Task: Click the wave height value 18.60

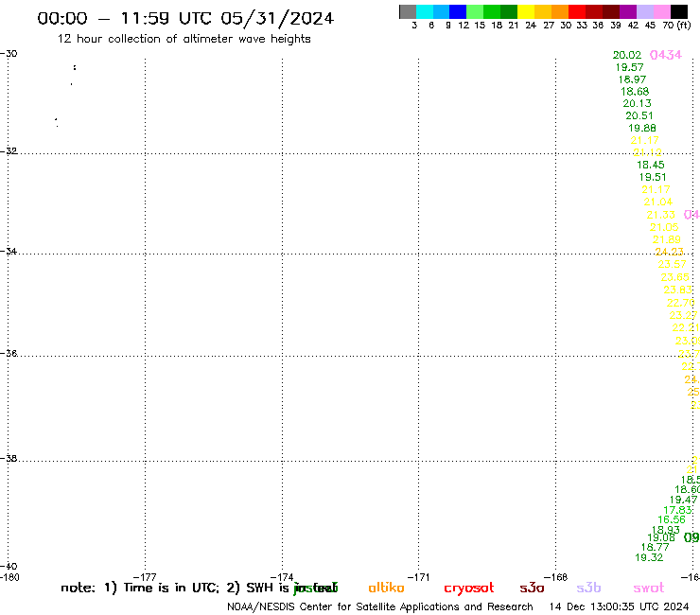Action: point(687,490)
